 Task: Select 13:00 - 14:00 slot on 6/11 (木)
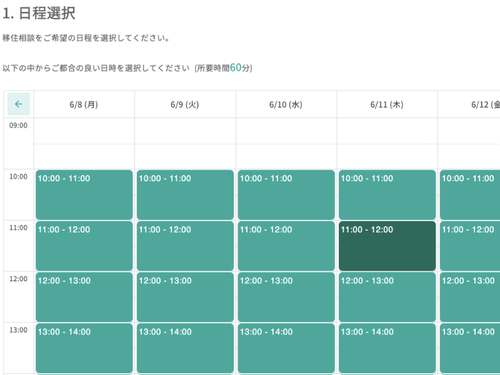pyautogui.click(x=387, y=348)
